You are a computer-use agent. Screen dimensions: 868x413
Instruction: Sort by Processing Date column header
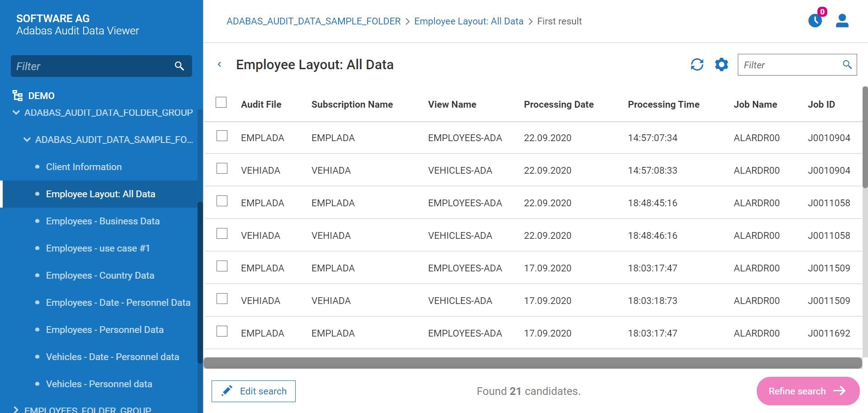coord(559,104)
